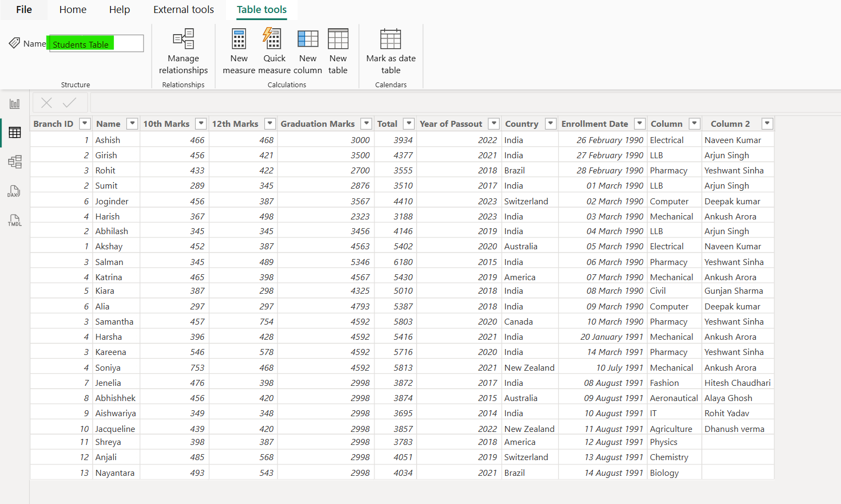Viewport: 841px width, 504px height.
Task: Open the Country column filter dropdown
Action: [x=551, y=124]
